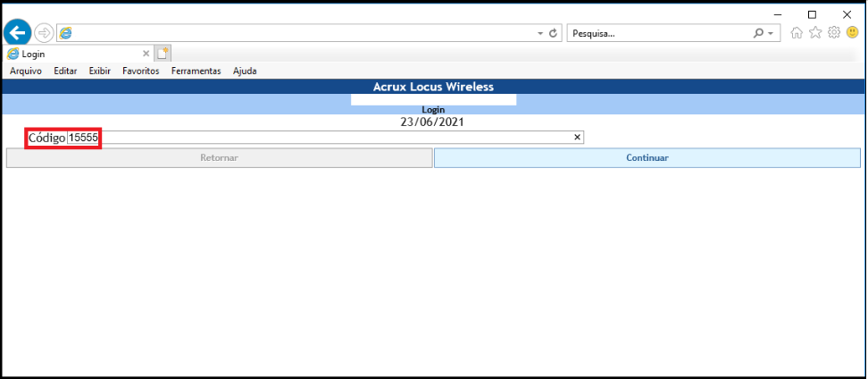Open the Exibir menu
The width and height of the screenshot is (868, 379).
tap(100, 71)
